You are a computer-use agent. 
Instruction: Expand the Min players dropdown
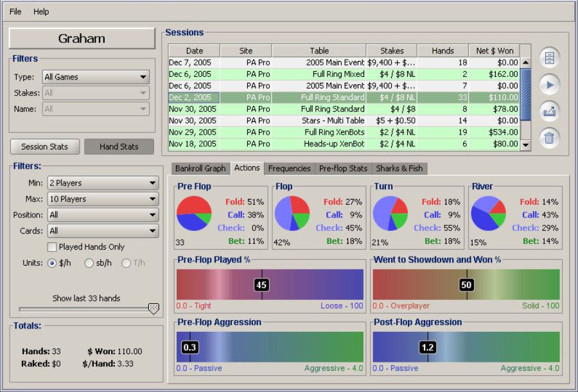[103, 183]
